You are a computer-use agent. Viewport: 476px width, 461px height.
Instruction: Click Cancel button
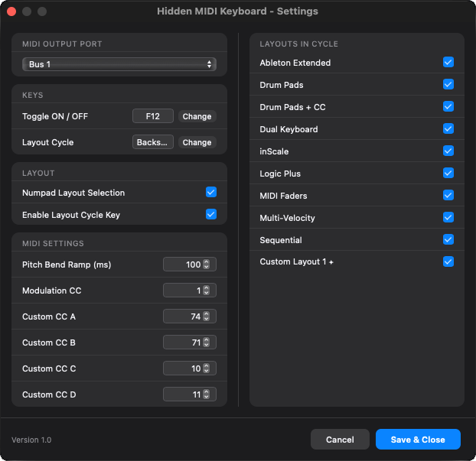340,439
